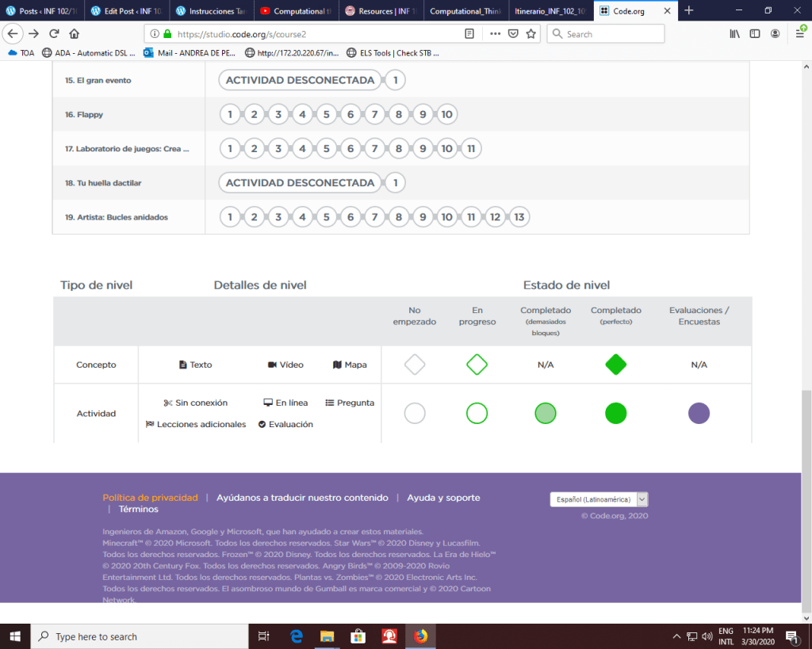Open the page actions ellipsis menu
The image size is (812, 649).
tap(495, 33)
